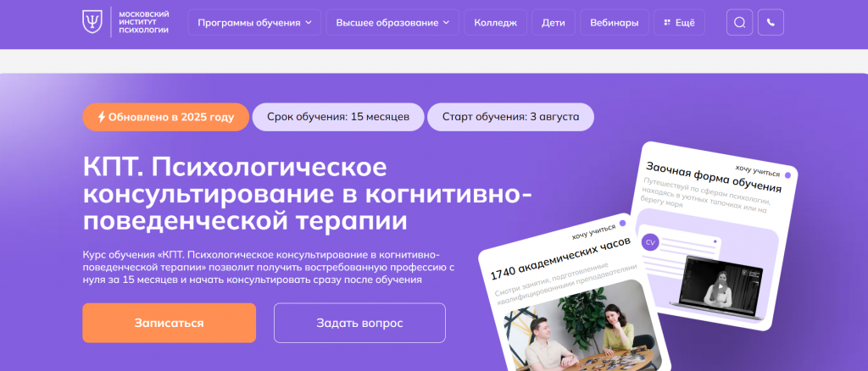Click purple dot on 1740 академических часов card

(x=623, y=223)
